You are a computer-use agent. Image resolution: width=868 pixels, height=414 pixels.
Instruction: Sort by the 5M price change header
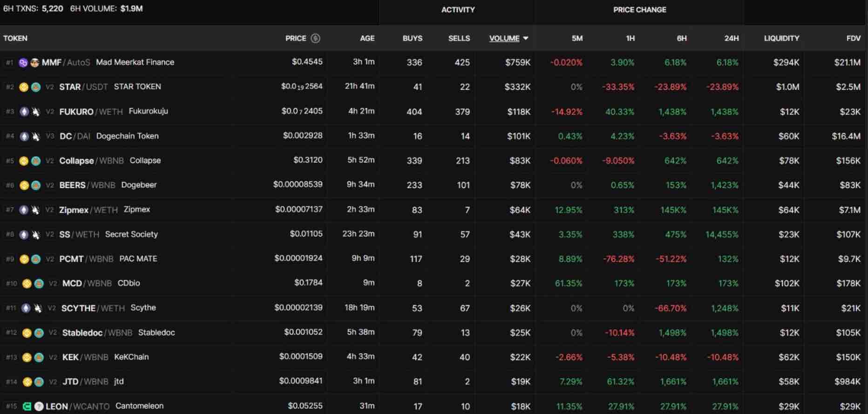(x=577, y=38)
